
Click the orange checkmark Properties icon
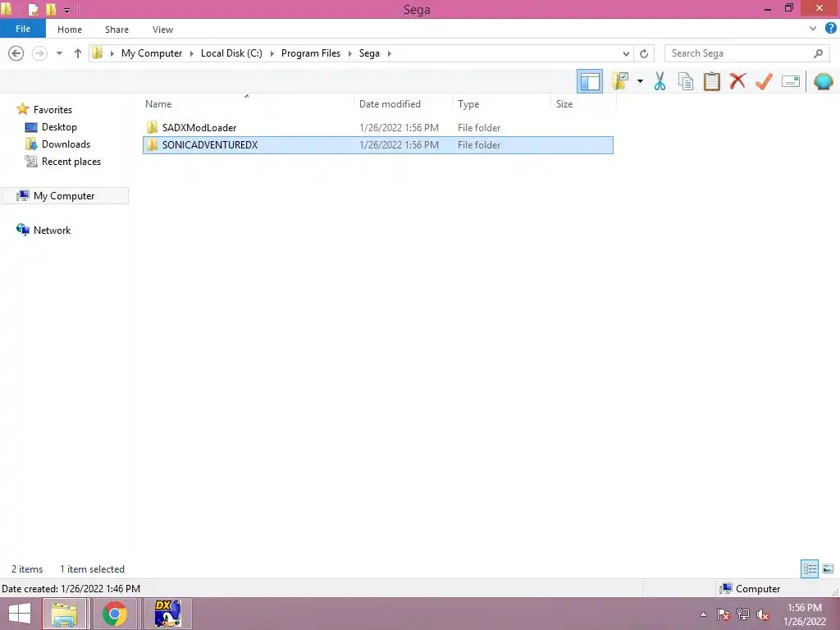click(x=764, y=81)
